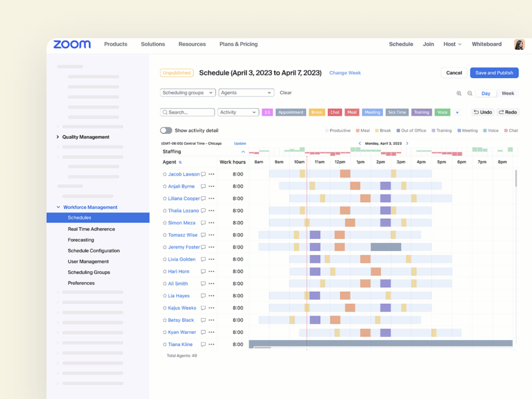
Task: Toggle Show activity detail switch
Action: pyautogui.click(x=166, y=131)
